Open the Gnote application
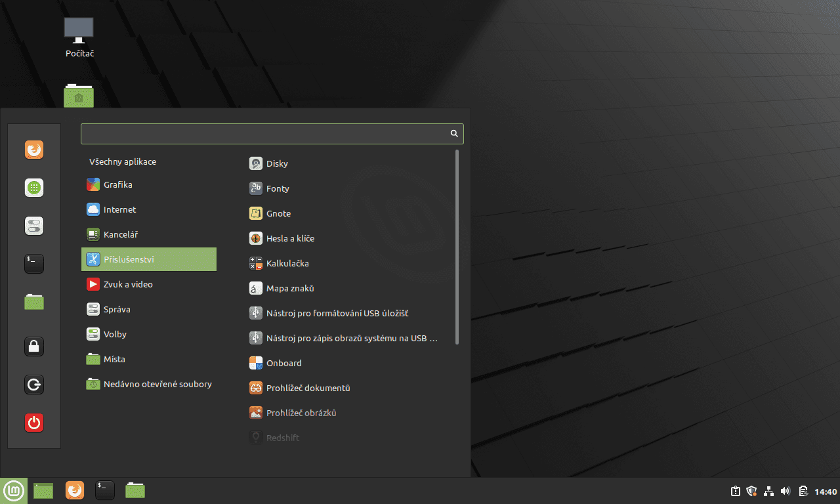Screen dimensions: 840x504 (x=279, y=213)
